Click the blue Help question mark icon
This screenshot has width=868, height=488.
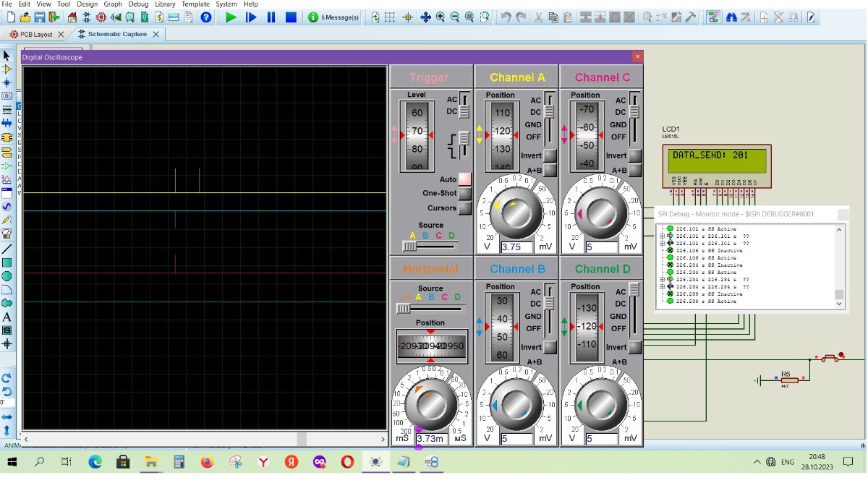(x=206, y=17)
